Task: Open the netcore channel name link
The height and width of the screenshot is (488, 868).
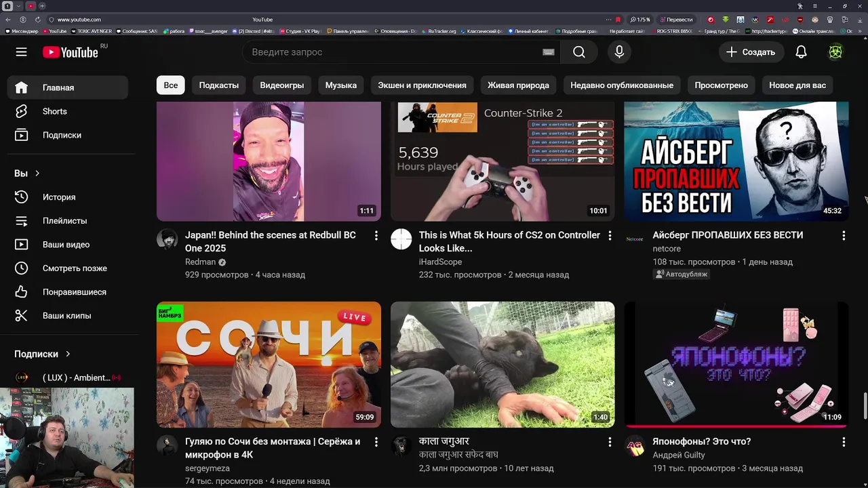Action: click(x=667, y=249)
